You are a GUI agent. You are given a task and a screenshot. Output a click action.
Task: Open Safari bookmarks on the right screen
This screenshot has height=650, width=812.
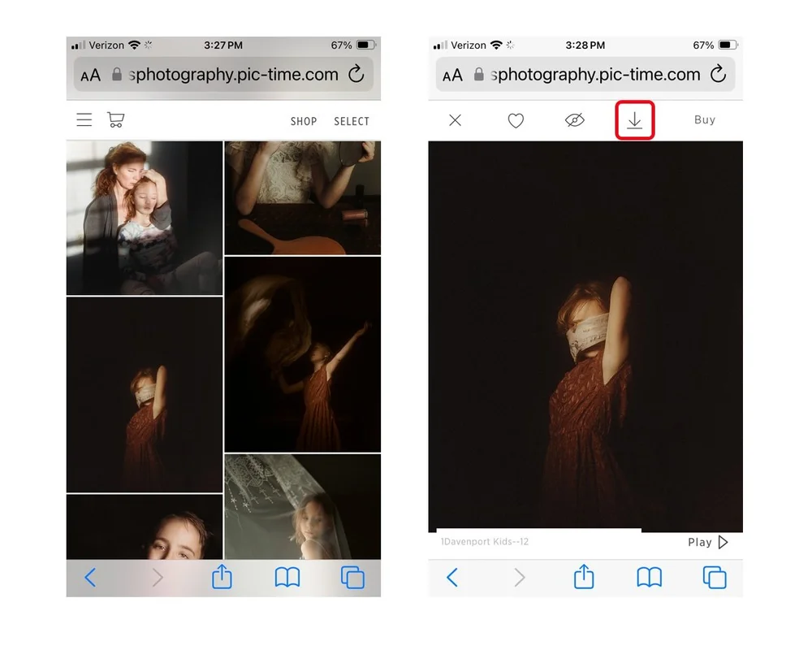pyautogui.click(x=649, y=578)
